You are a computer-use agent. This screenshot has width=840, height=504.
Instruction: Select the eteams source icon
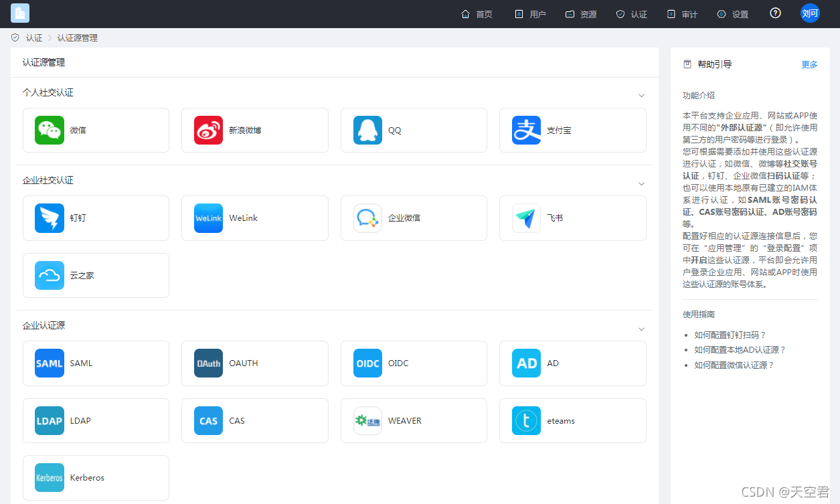pyautogui.click(x=526, y=421)
